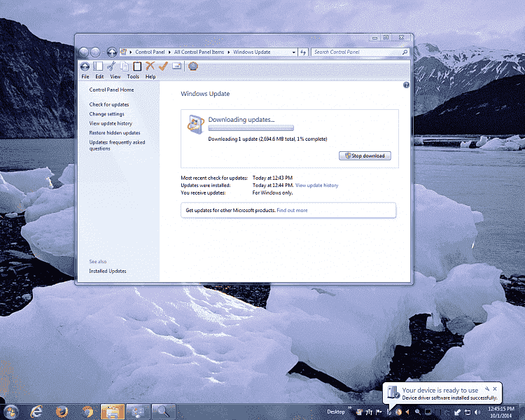Click the Back navigation arrow
Image resolution: width=525 pixels, height=420 pixels.
coord(84,52)
